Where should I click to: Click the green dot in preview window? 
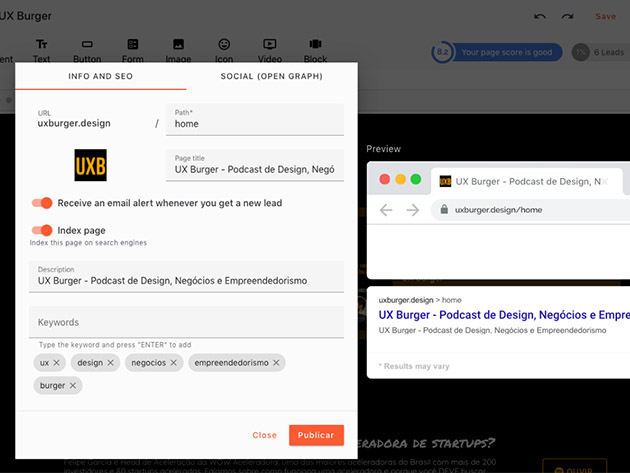coord(416,179)
